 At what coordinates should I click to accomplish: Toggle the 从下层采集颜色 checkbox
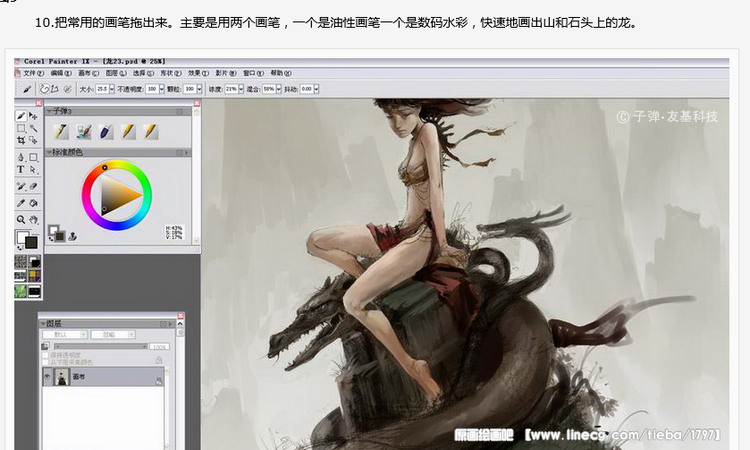point(46,362)
